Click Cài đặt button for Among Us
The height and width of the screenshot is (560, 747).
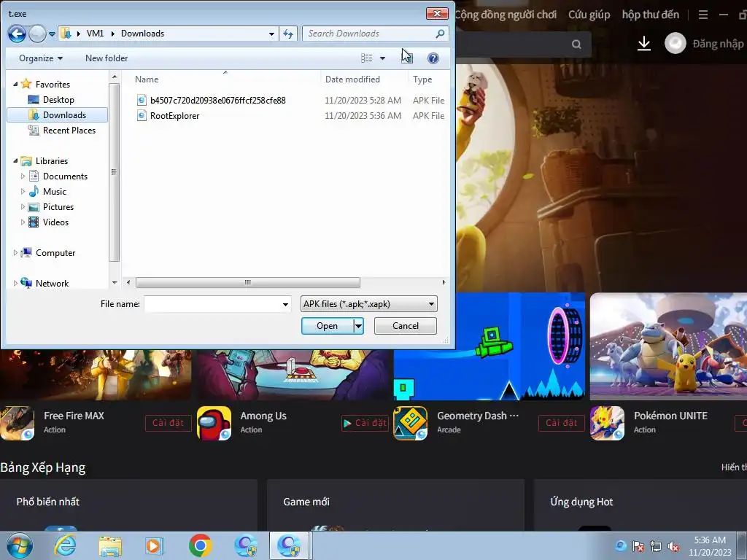365,423
